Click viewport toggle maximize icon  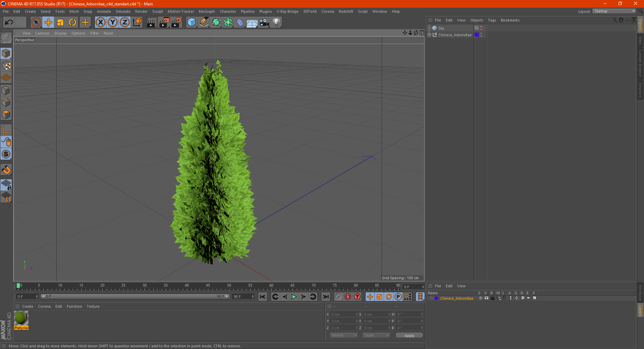coord(422,33)
